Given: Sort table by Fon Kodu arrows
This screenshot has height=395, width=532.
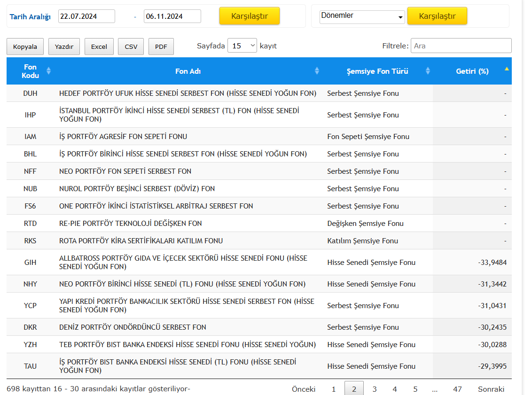Looking at the screenshot, I should tap(48, 71).
